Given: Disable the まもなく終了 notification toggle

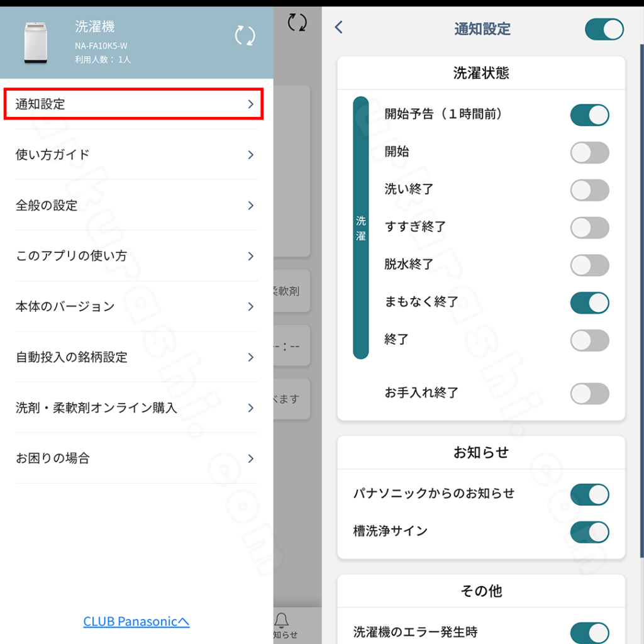Looking at the screenshot, I should click(x=589, y=303).
